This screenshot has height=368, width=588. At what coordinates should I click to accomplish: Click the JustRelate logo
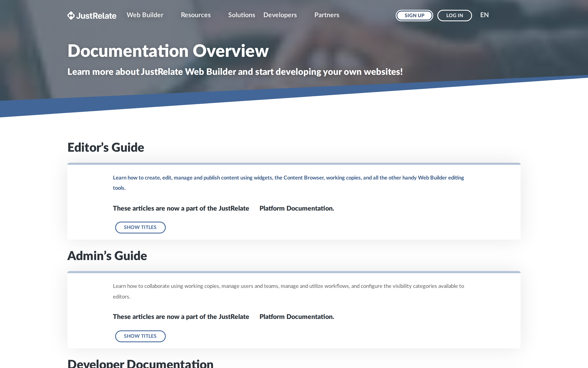[x=92, y=16]
